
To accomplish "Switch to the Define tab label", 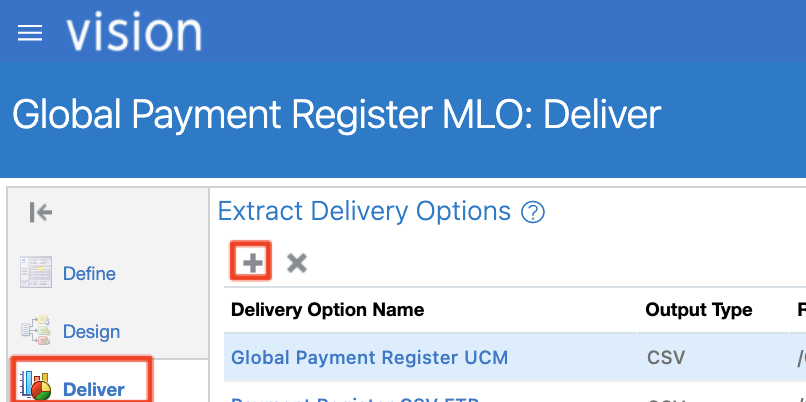I will 89,273.
